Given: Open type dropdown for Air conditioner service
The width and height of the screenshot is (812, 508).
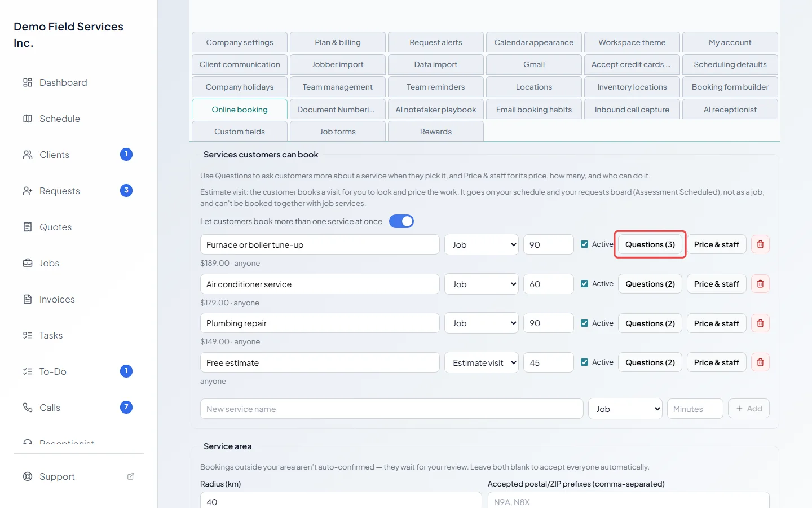Looking at the screenshot, I should point(482,284).
